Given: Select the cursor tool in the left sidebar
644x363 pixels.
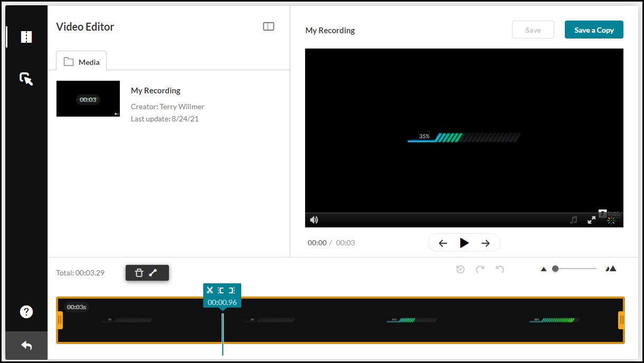Looking at the screenshot, I should [26, 78].
